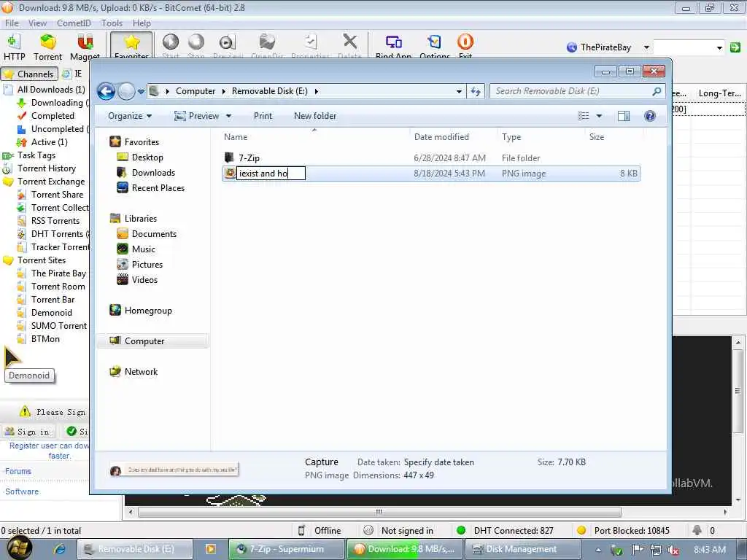Show hidden tray icons arrow
The width and height of the screenshot is (747, 560).
coord(598,550)
